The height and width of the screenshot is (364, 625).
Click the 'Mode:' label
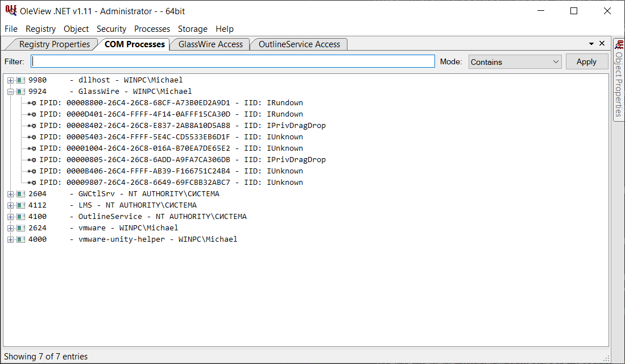tap(451, 62)
